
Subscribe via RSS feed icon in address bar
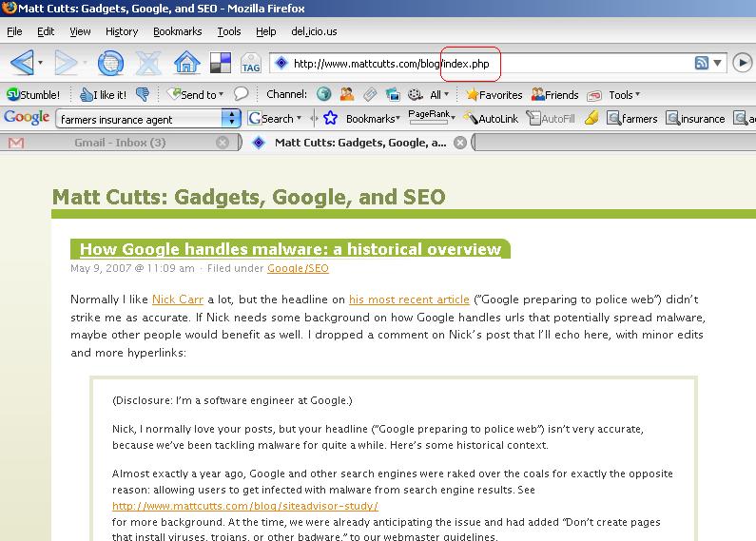click(x=702, y=64)
